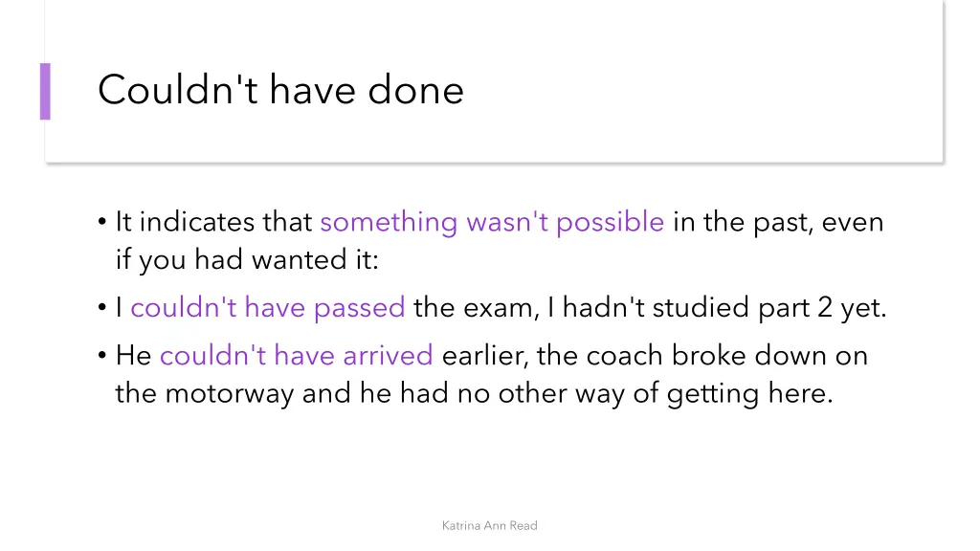
Task: Click the phrase "no other way of getting here."
Action: (645, 394)
